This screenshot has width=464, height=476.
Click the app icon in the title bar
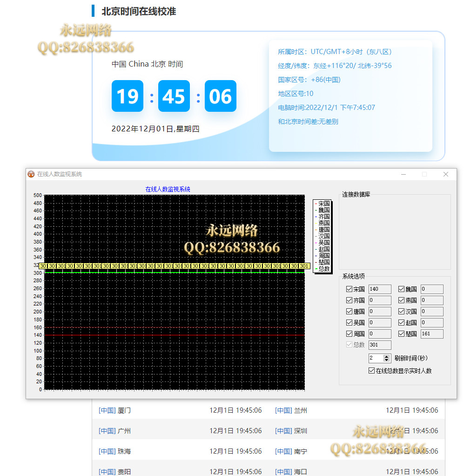31,174
